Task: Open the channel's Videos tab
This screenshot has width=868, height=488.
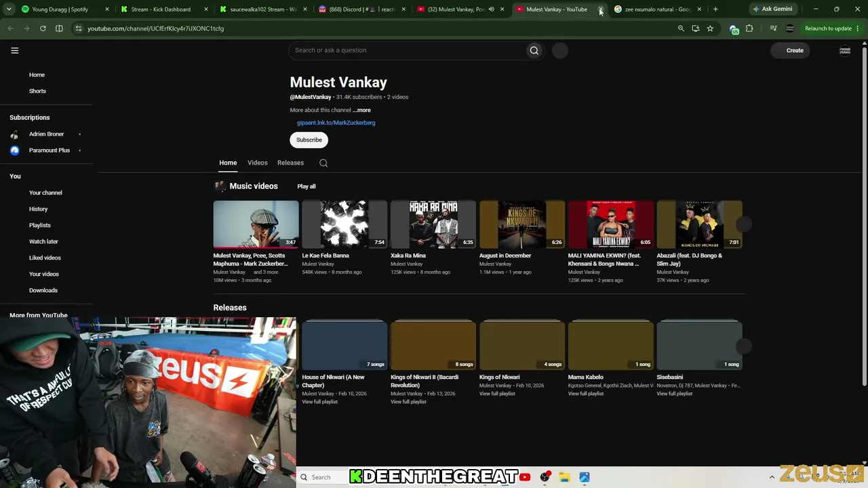Action: 258,163
